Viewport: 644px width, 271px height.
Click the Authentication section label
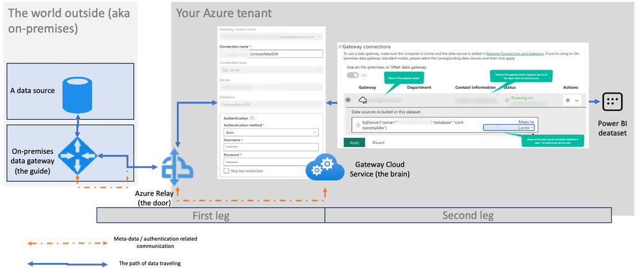(236, 118)
